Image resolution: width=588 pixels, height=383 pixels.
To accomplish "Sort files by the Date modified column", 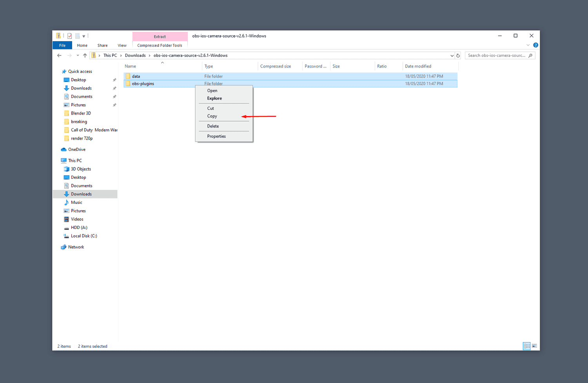I will pyautogui.click(x=418, y=66).
